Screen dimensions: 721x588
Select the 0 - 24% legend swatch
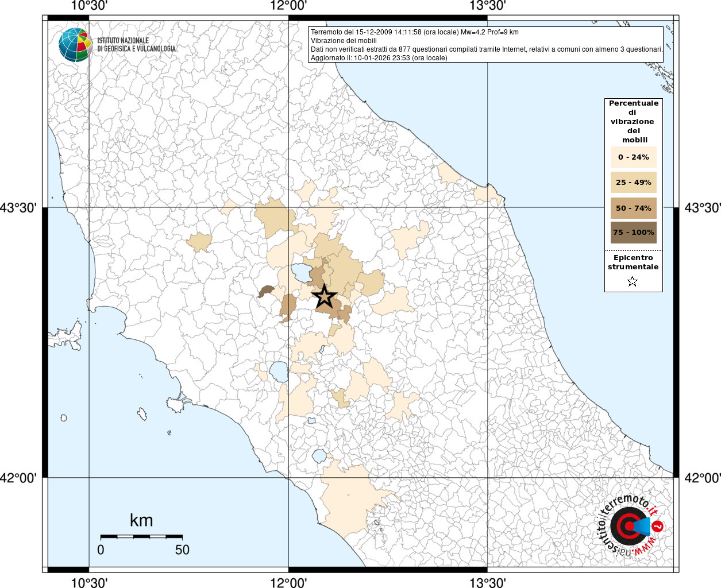pos(633,157)
